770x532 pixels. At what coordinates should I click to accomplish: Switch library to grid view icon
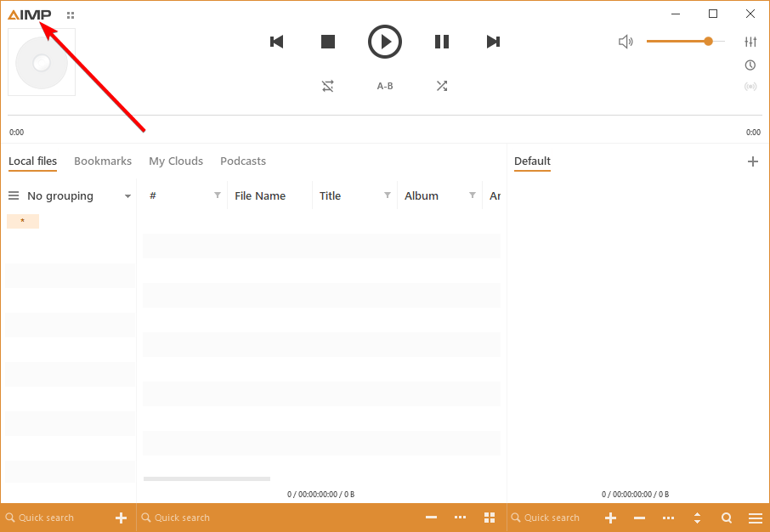pyautogui.click(x=490, y=518)
